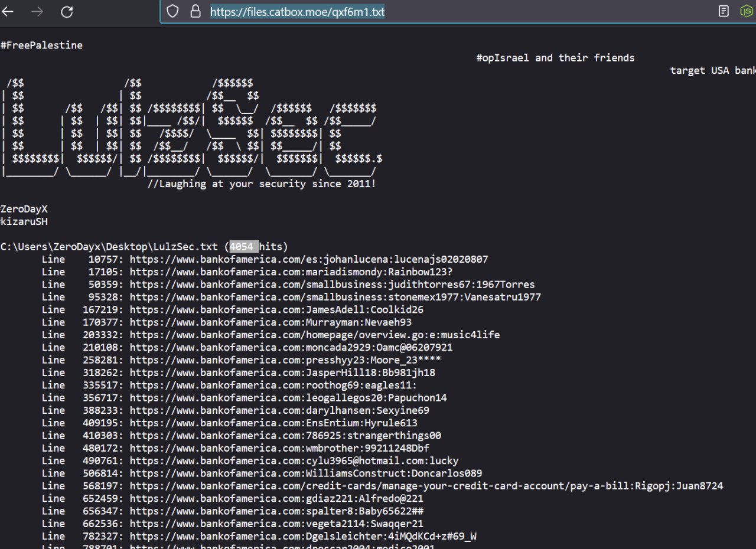Click line number 480172
The image size is (756, 549).
101,448
